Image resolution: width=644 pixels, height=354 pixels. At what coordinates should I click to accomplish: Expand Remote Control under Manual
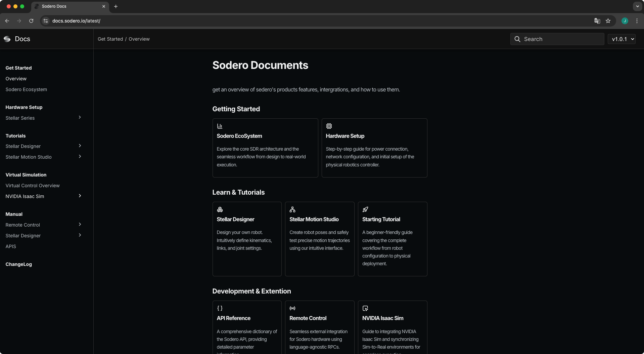[80, 224]
